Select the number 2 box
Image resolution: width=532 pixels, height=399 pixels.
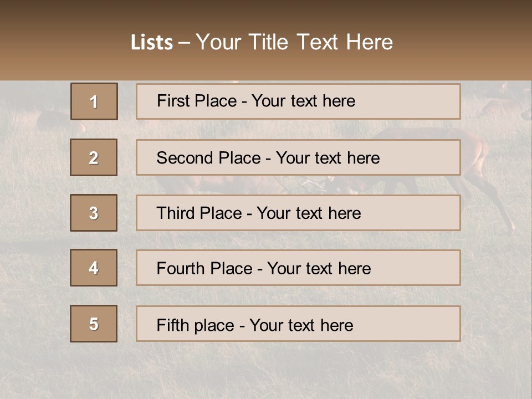click(94, 157)
